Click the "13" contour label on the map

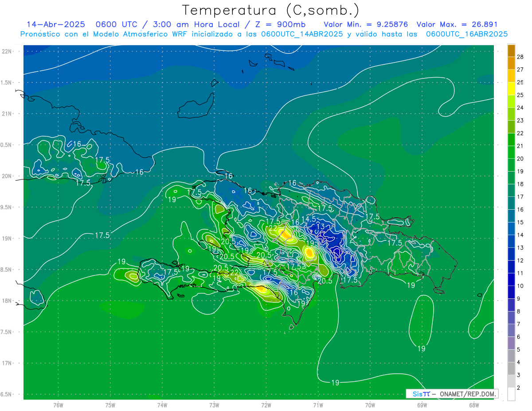[320, 227]
